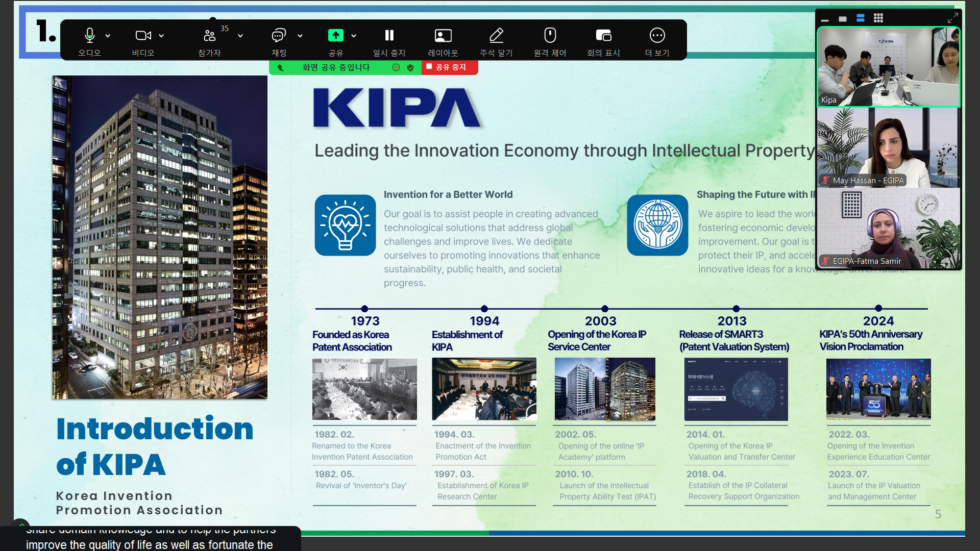Open the participants panel icon
This screenshot has width=980, height=551.
(x=209, y=35)
